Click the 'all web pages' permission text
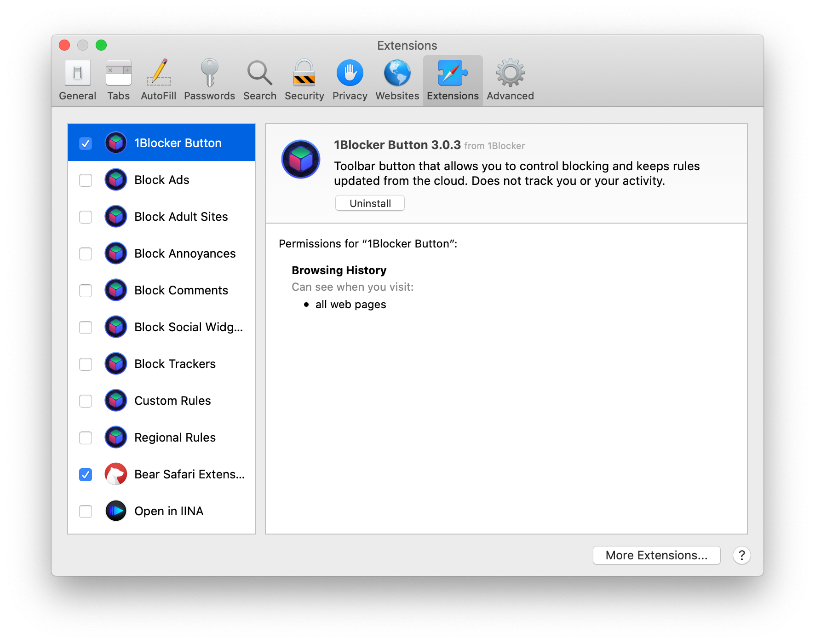This screenshot has width=815, height=644. pyautogui.click(x=350, y=305)
